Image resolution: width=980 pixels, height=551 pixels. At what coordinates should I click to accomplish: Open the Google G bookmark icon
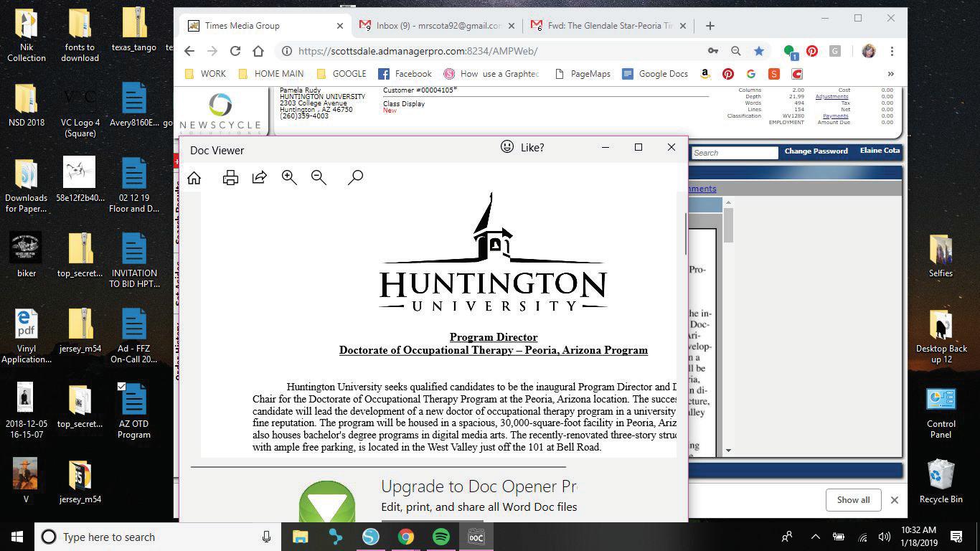tap(750, 74)
